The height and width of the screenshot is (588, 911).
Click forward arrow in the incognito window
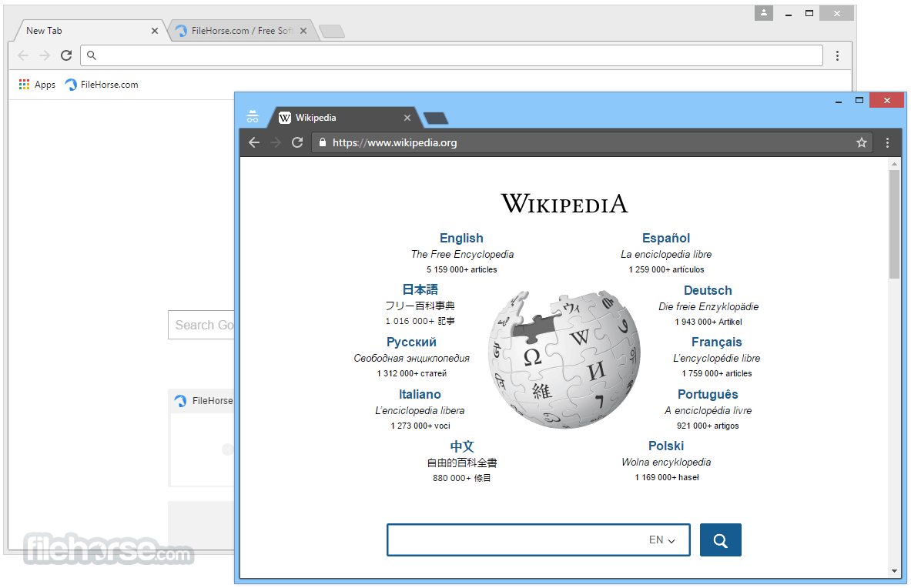click(x=276, y=143)
